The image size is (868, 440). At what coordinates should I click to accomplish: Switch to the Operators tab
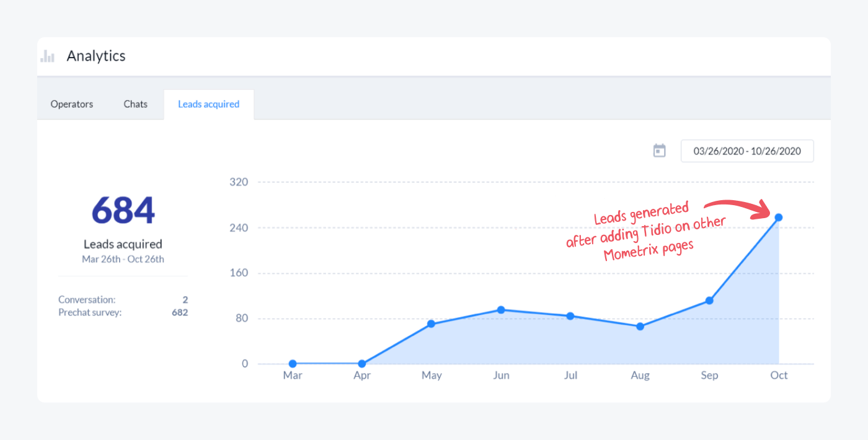(x=72, y=104)
